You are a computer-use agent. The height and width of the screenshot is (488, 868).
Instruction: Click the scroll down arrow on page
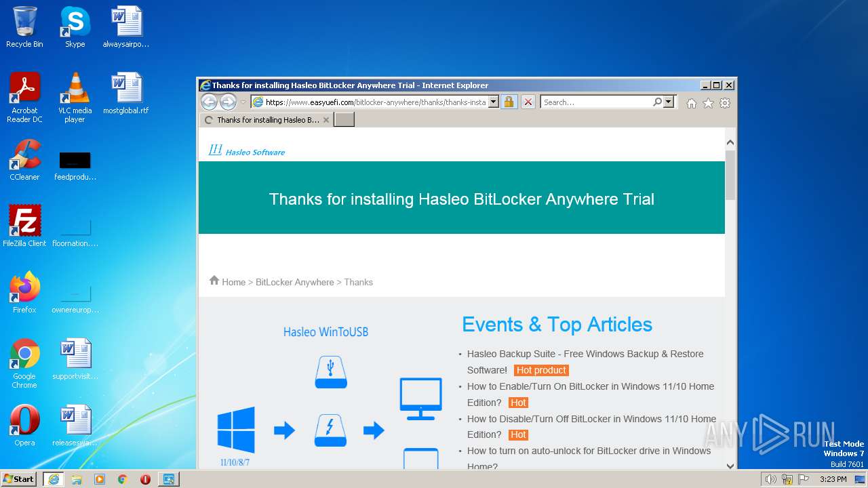(730, 466)
